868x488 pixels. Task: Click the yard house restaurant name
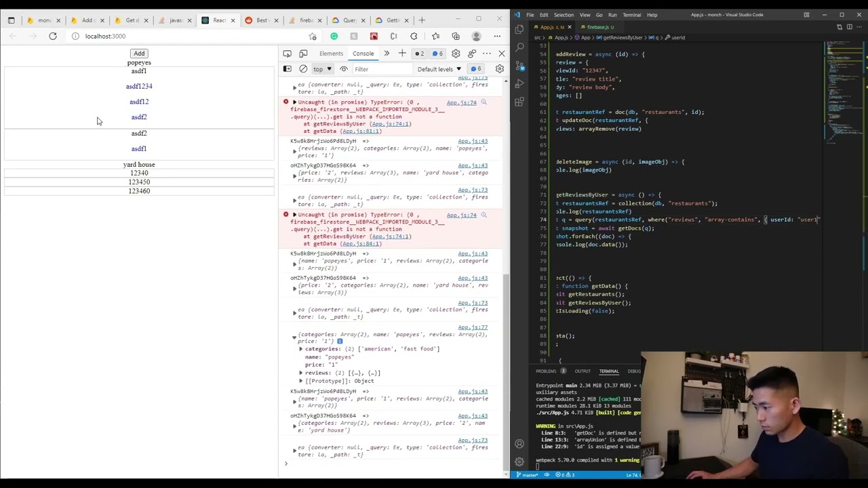coord(139,165)
